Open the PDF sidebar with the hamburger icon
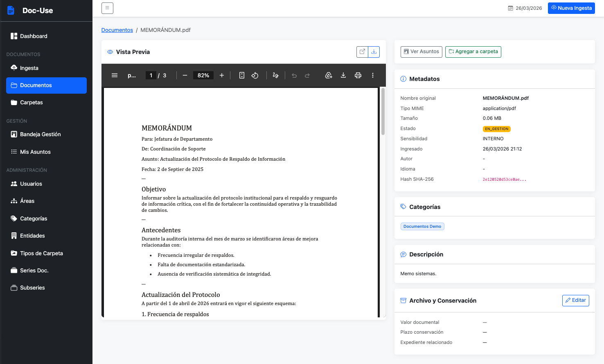This screenshot has width=604, height=364. pyautogui.click(x=115, y=75)
